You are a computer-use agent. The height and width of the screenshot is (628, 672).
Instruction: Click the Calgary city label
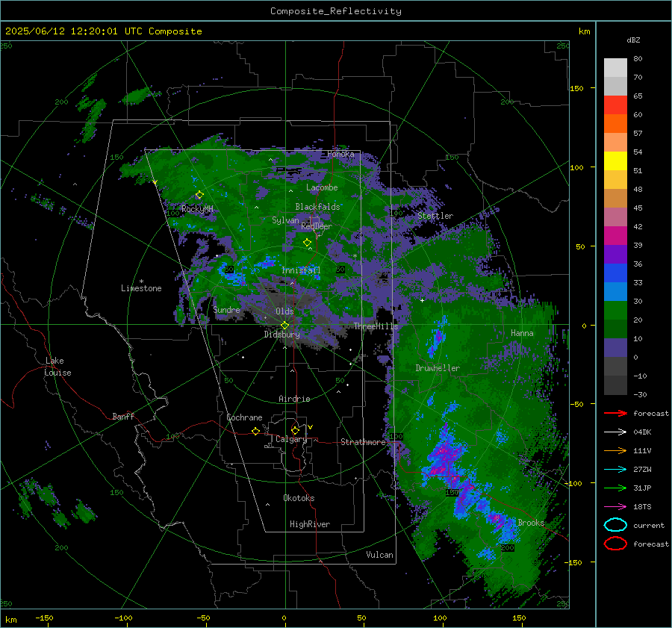pos(291,439)
